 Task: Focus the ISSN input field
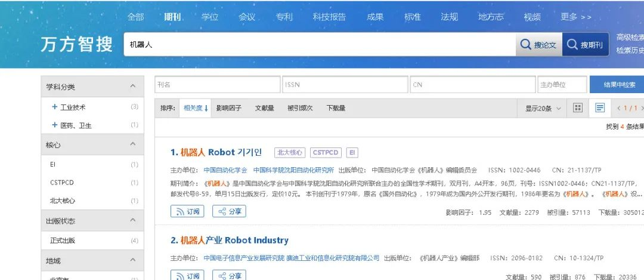point(345,85)
